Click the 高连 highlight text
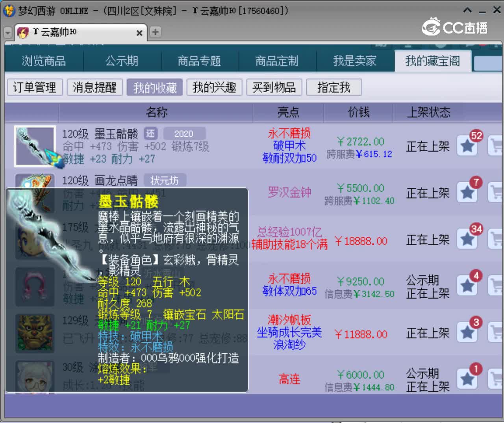The height and width of the screenshot is (423, 504). point(289,379)
